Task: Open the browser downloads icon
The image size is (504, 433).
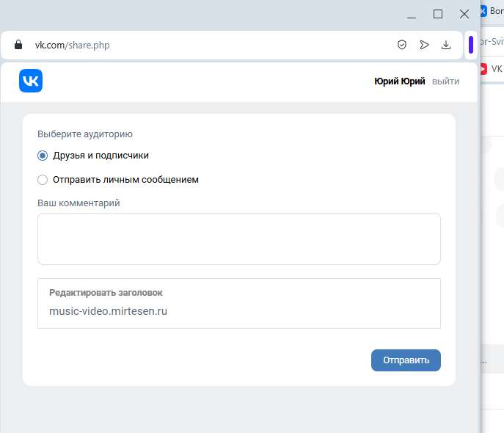Action: [x=445, y=45]
